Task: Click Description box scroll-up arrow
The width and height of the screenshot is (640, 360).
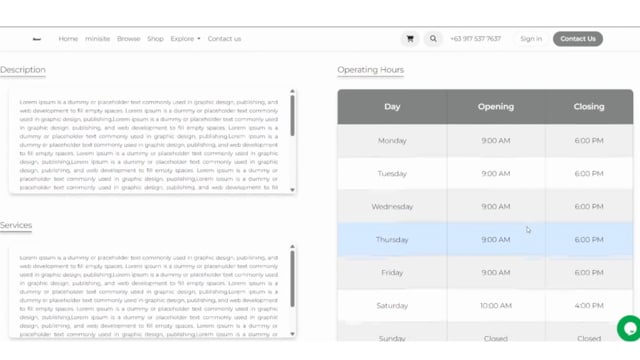Action: pyautogui.click(x=292, y=91)
